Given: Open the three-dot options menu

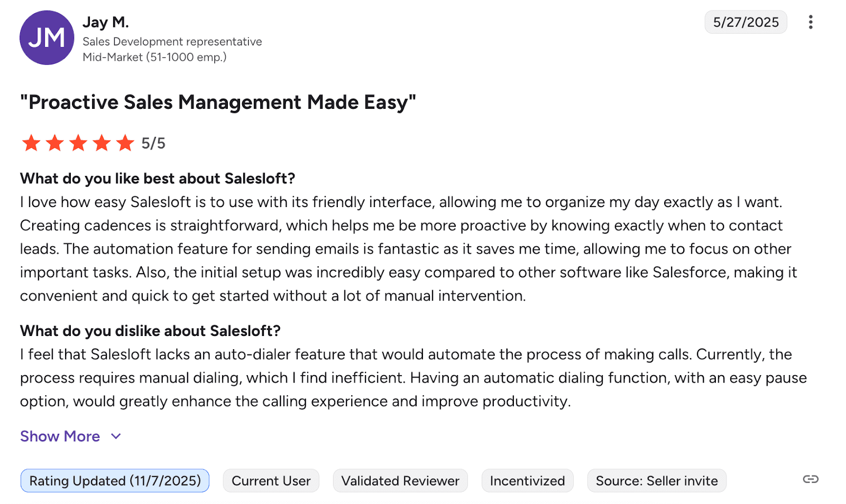Looking at the screenshot, I should tap(810, 22).
